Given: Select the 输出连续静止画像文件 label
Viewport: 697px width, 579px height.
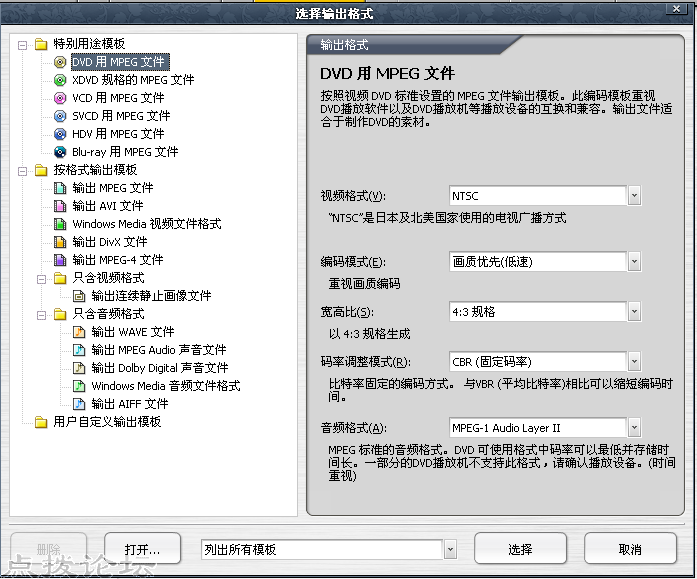Looking at the screenshot, I should coord(151,296).
